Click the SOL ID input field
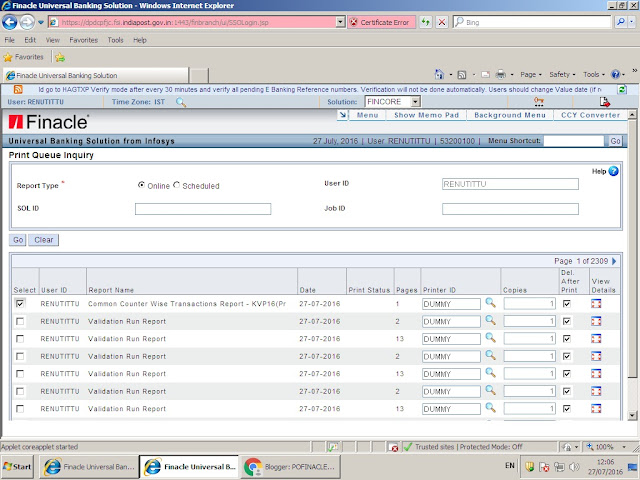This screenshot has height=480, width=640. coord(203,209)
